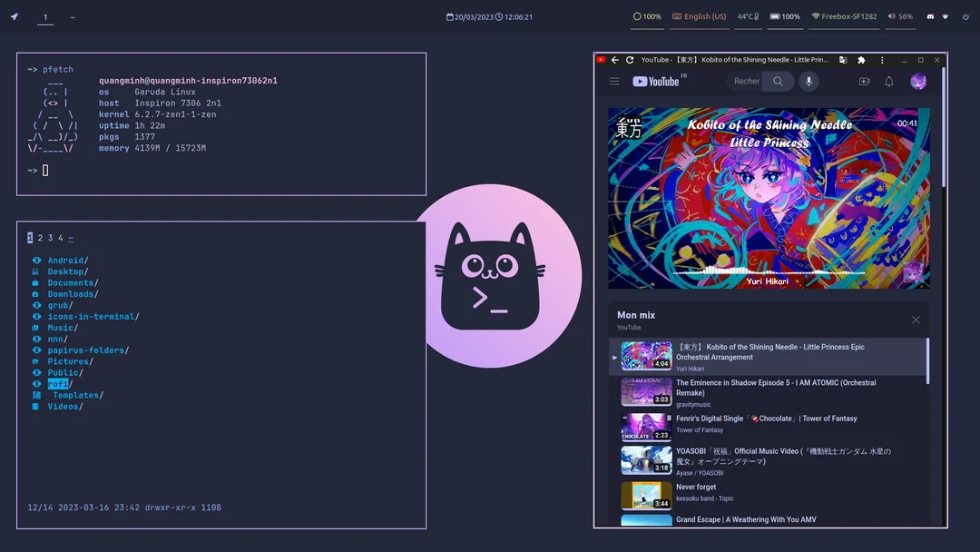Open the Freebox-SF1282 WiFi indicator
Screen dimensions: 980x552
[x=843, y=16]
